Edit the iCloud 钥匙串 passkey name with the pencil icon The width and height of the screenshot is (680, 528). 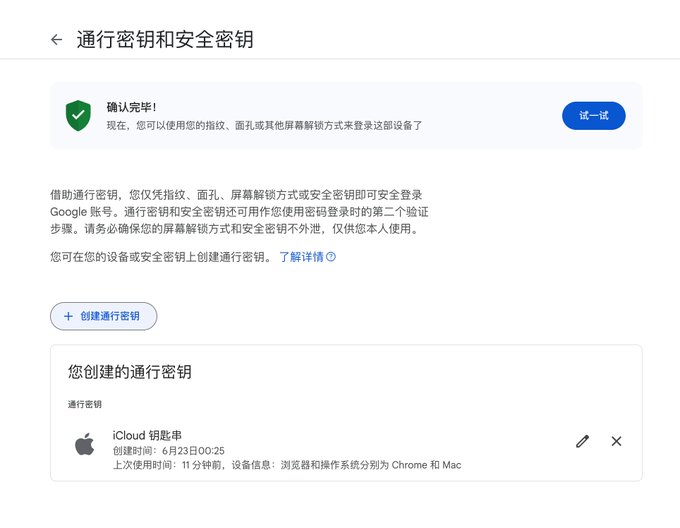(582, 441)
